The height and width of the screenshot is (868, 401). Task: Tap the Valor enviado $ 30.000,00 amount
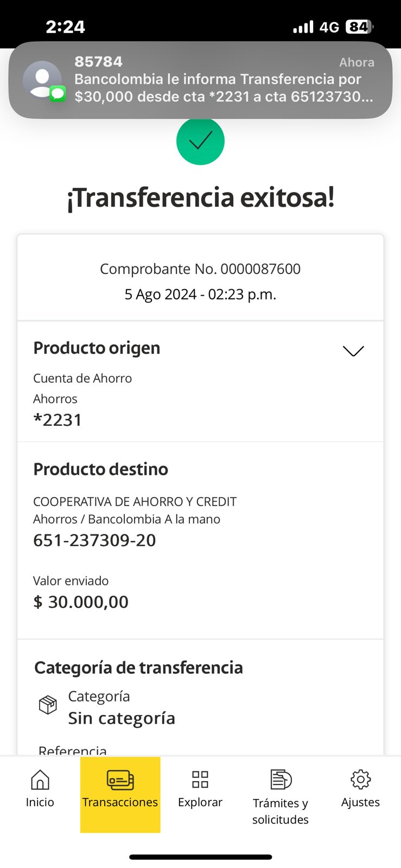pos(81,602)
